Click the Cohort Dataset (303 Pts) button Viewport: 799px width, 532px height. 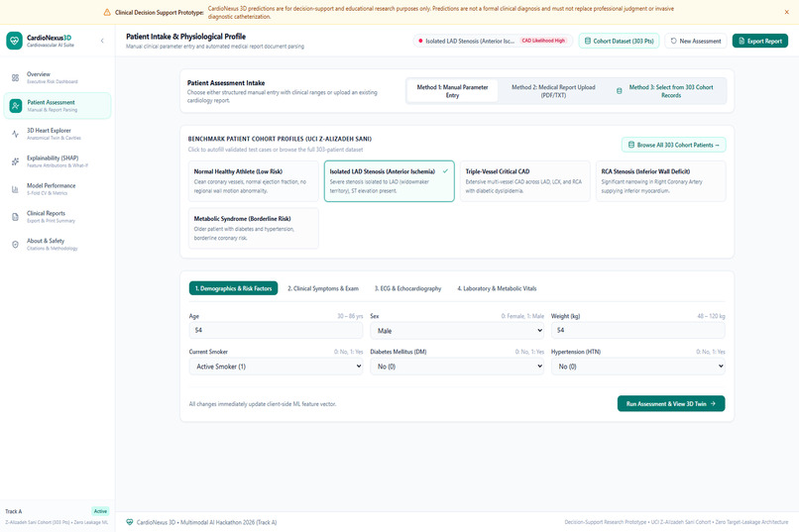click(620, 41)
